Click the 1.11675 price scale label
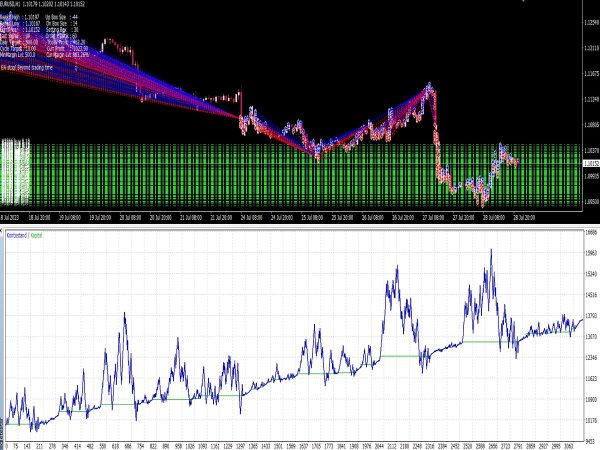This screenshot has width=600, height=450. tap(592, 73)
